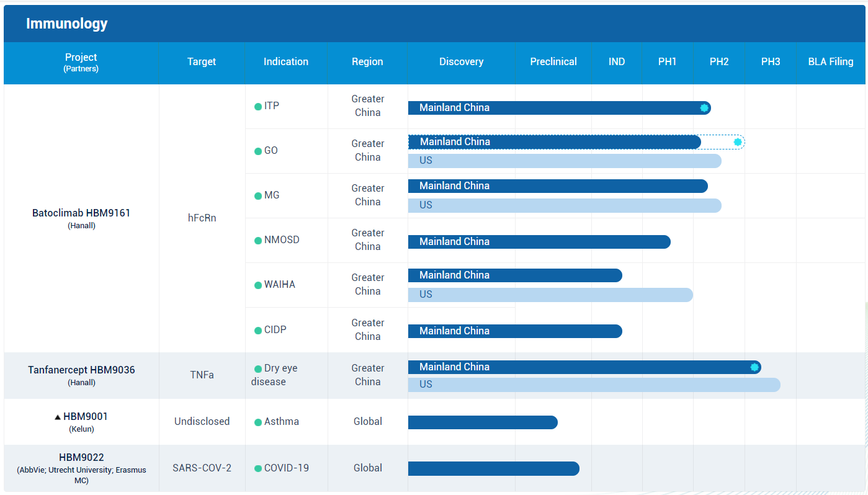Screen dimensions: 868x495
Task: Click the US progress bar in the MG row
Action: tap(564, 205)
